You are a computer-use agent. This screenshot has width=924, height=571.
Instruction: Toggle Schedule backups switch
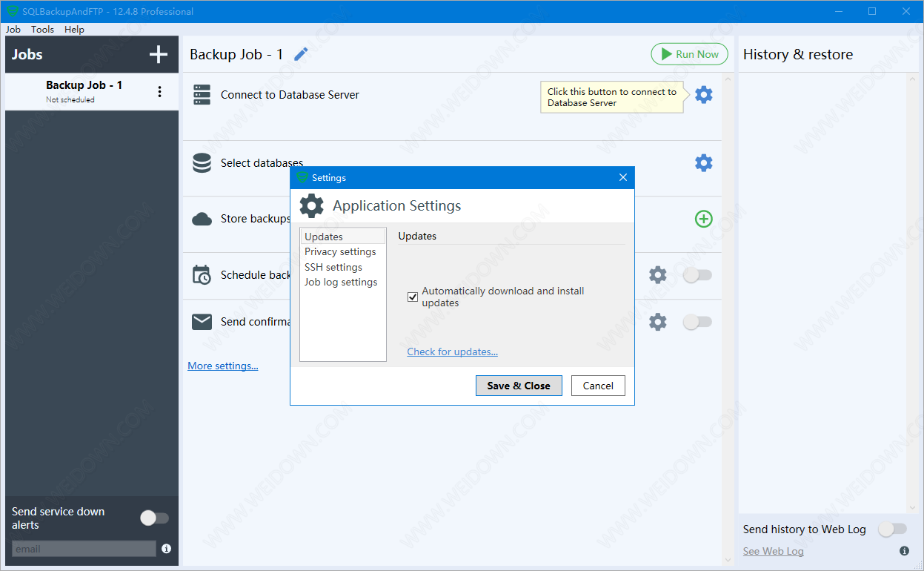(x=697, y=275)
